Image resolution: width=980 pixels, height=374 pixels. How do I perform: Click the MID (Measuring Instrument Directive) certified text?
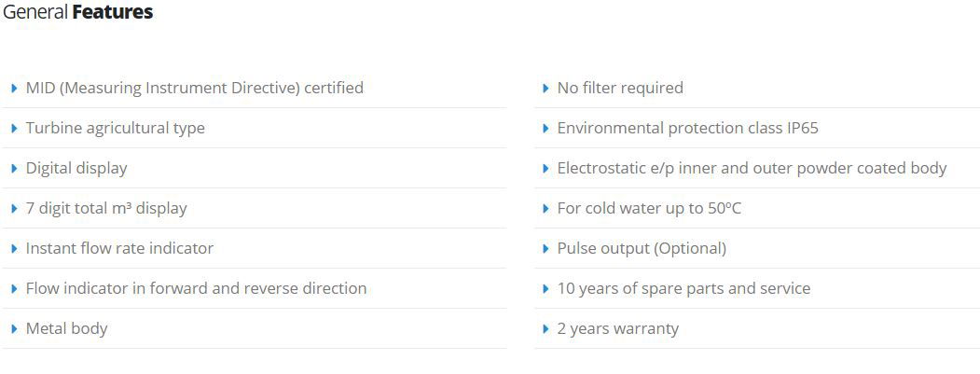194,88
